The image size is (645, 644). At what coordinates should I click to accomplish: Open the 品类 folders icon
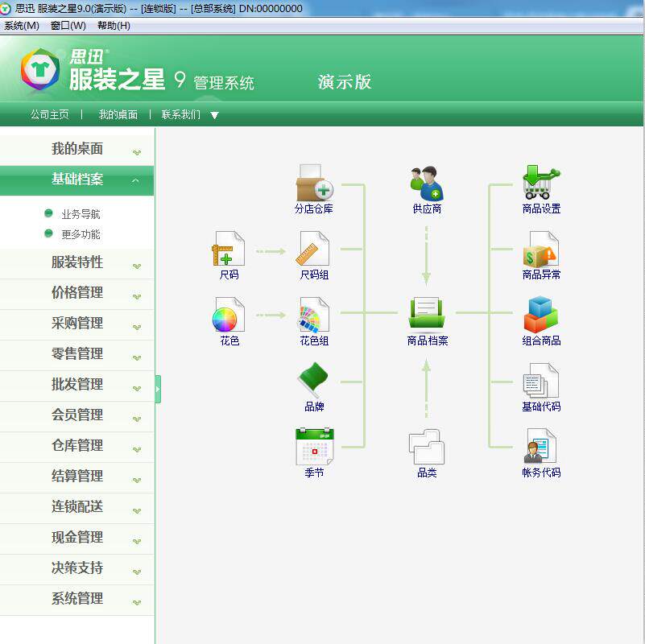coord(427,447)
